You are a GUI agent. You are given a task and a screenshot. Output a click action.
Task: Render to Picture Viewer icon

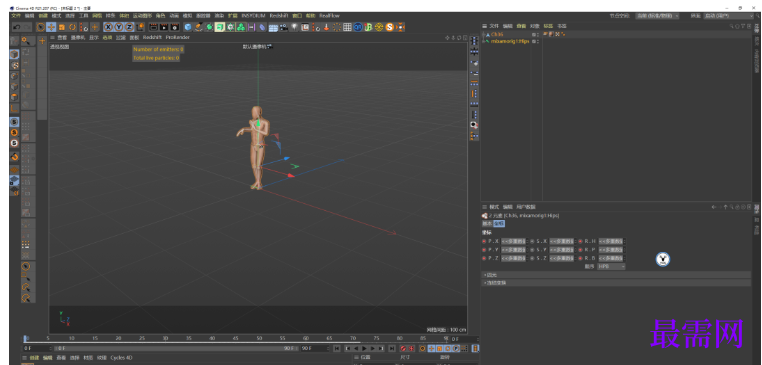pyautogui.click(x=164, y=27)
